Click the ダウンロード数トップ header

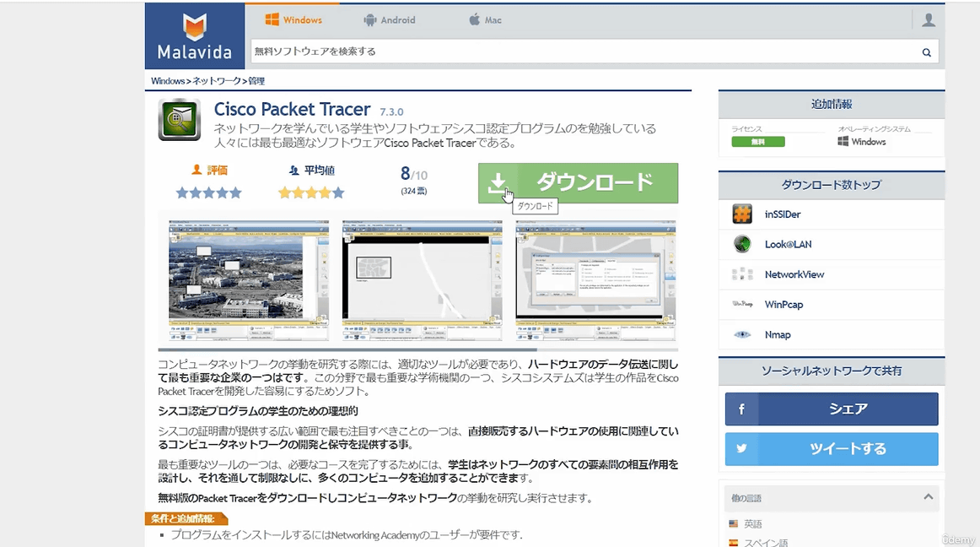point(832,185)
